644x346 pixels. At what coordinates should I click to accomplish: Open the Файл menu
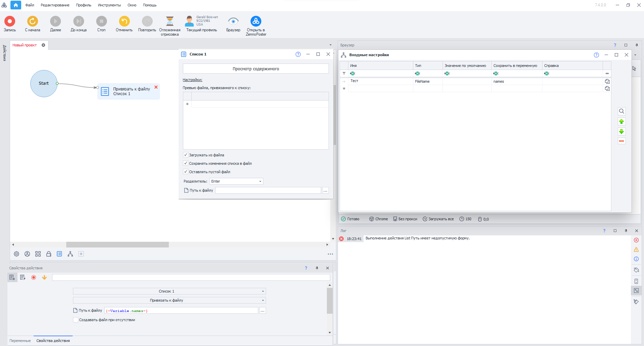(30, 5)
